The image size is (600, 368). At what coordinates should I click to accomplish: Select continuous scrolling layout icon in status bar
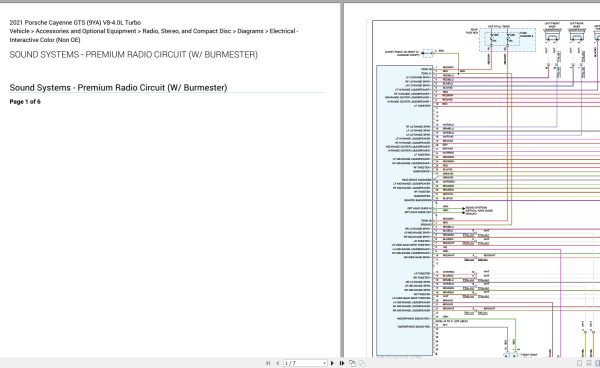coord(589,363)
